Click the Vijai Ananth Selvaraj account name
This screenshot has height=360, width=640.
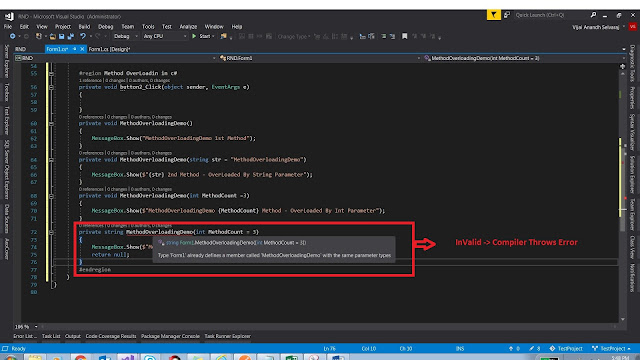596,27
